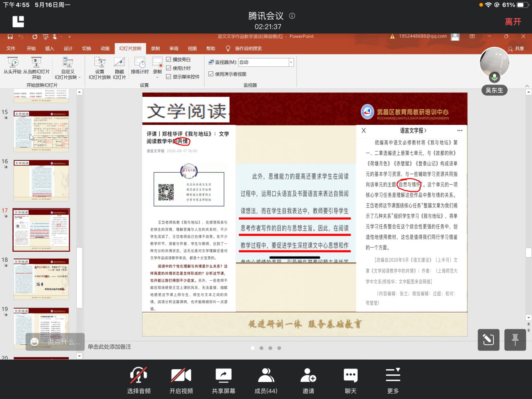Toggle the 使用演示者视图 checkbox
Viewport: 532px width, 399px height.
pyautogui.click(x=211, y=74)
